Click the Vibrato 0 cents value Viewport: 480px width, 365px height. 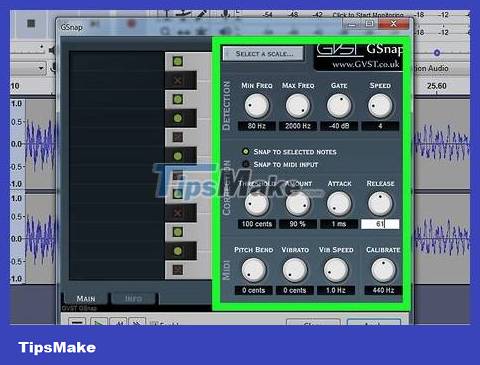coord(295,290)
